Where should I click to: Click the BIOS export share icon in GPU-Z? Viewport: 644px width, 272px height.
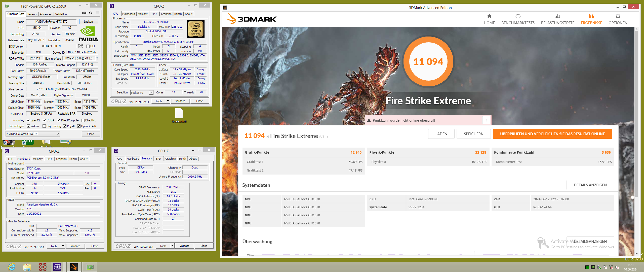click(x=80, y=46)
